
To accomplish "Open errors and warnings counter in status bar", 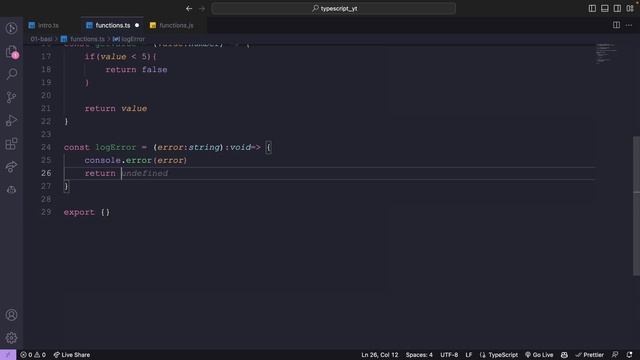I will pyautogui.click(x=33, y=355).
